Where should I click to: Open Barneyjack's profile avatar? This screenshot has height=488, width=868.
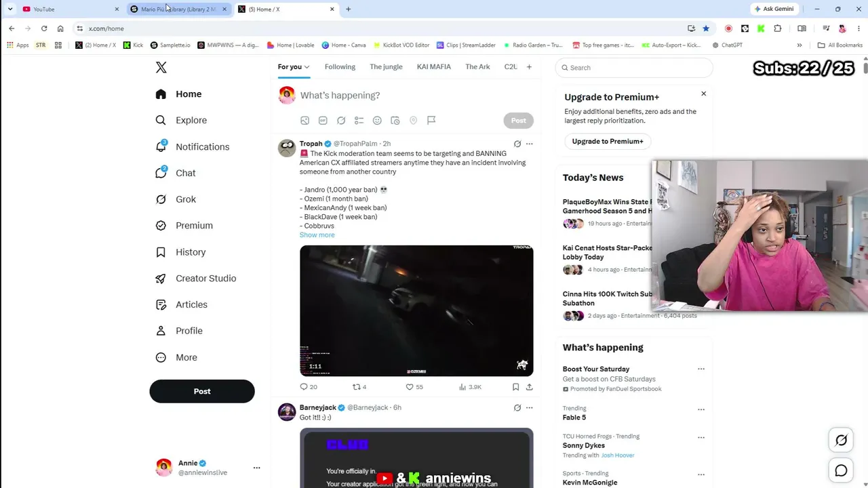(287, 412)
